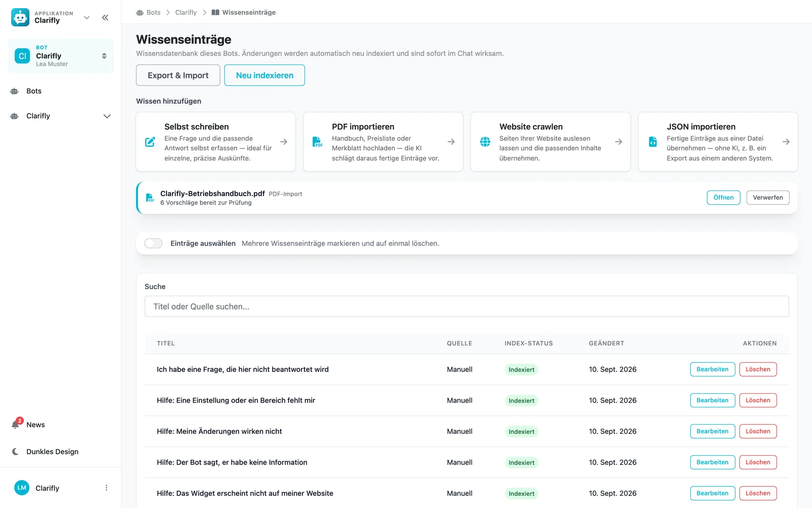Viewport: 812px width, 508px height.
Task: Click the GEÄNDERT column header
Action: tap(606, 343)
